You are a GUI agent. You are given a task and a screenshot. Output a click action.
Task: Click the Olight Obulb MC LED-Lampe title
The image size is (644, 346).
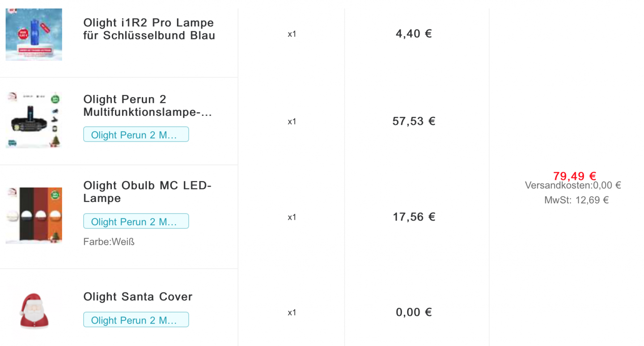pos(147,192)
